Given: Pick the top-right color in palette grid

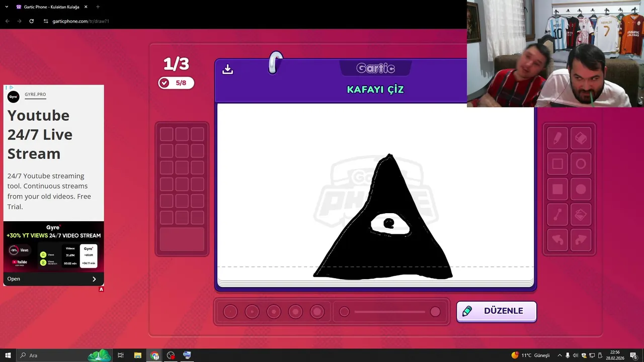Looking at the screenshot, I should click(197, 134).
